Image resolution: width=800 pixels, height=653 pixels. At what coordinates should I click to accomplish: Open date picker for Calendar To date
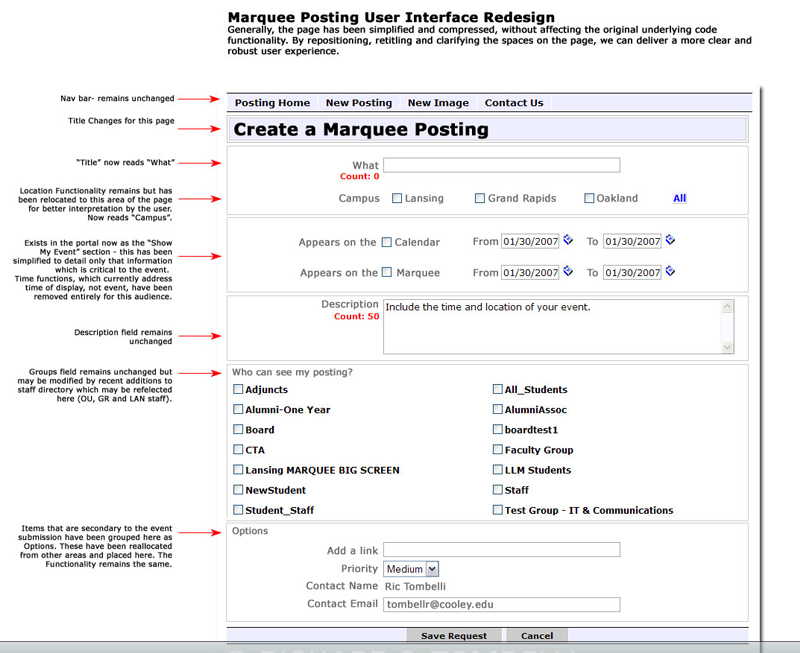(670, 240)
